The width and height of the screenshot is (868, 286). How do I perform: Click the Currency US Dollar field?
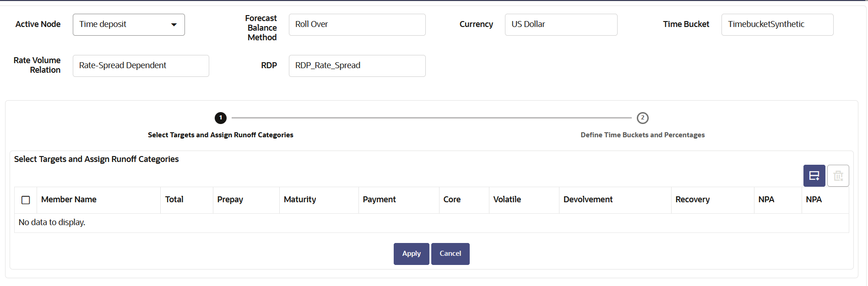click(x=561, y=25)
